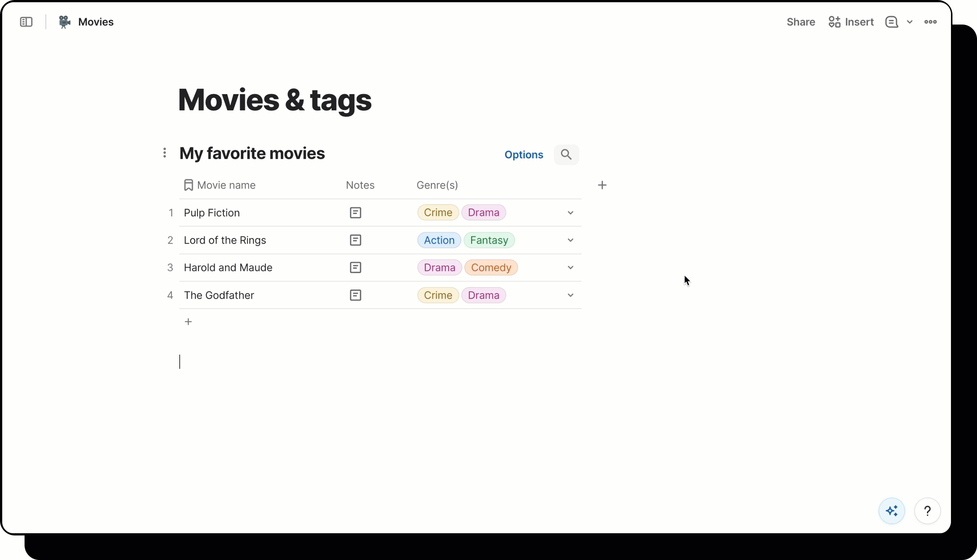Viewport: 977px width, 560px height.
Task: Open the notes icon for Pulp Fiction
Action: 355,213
